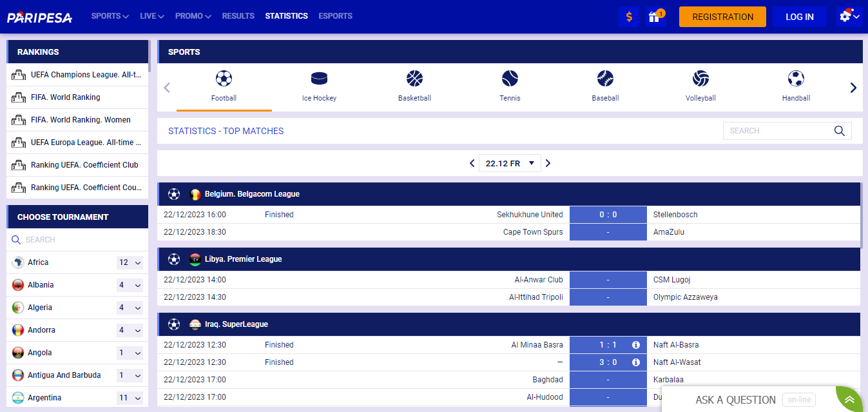Image resolution: width=868 pixels, height=412 pixels.
Task: Select the Football sport icon
Action: click(224, 79)
